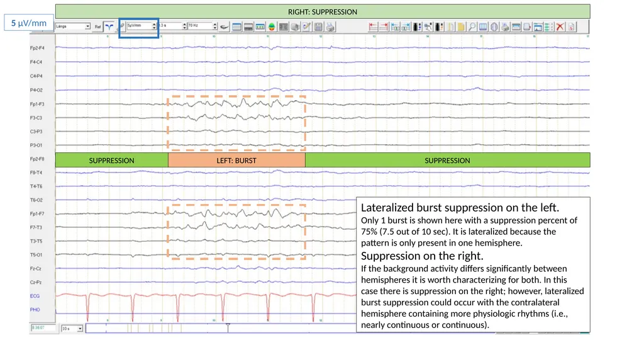Click the blue right-arrow search icon
This screenshot has width=644, height=362.
click(406, 27)
